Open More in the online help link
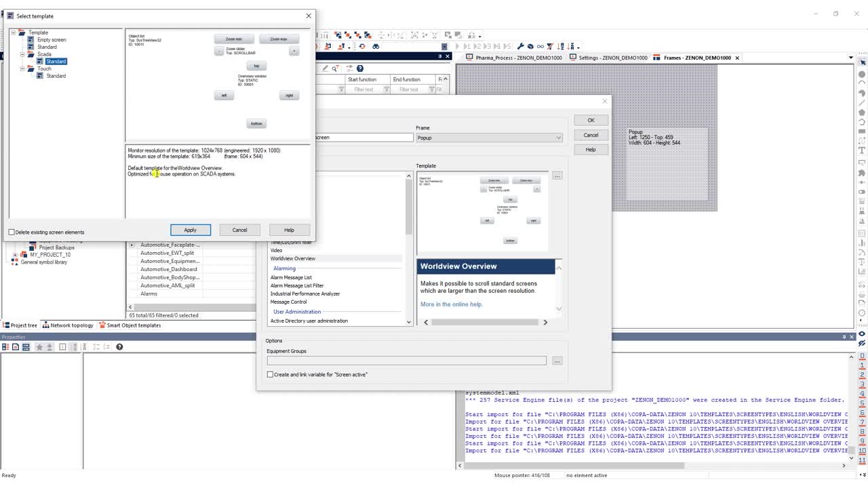Viewport: 868px width, 488px height. coord(451,304)
